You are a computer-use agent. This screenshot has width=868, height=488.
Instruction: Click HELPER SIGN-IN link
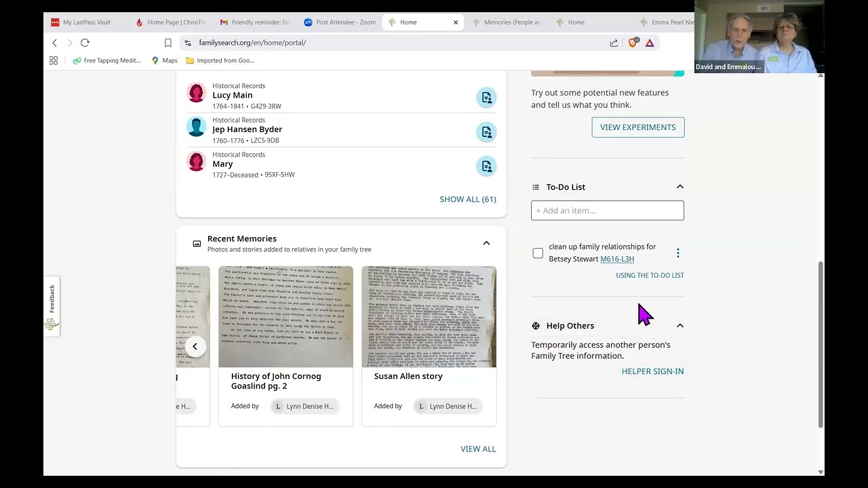(x=652, y=371)
